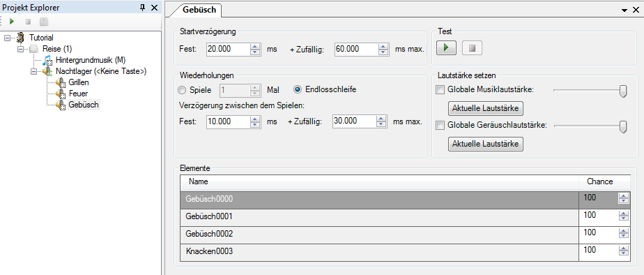Enable Globale Geräuschlautstärke checkbox

440,126
